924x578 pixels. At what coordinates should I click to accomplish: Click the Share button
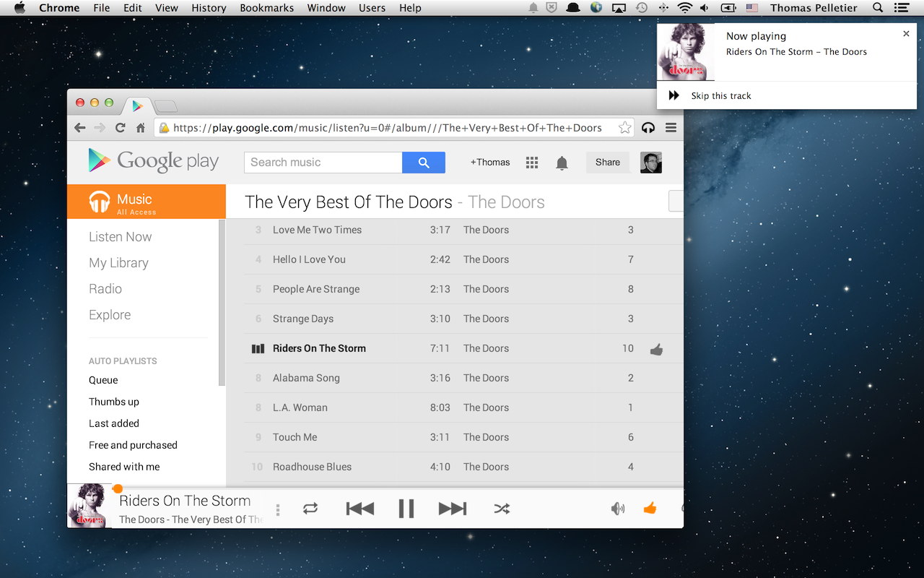point(608,163)
